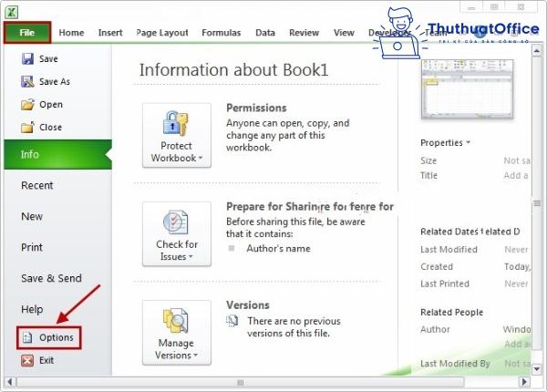The width and height of the screenshot is (547, 392).
Task: Click the Options text label
Action: point(57,337)
